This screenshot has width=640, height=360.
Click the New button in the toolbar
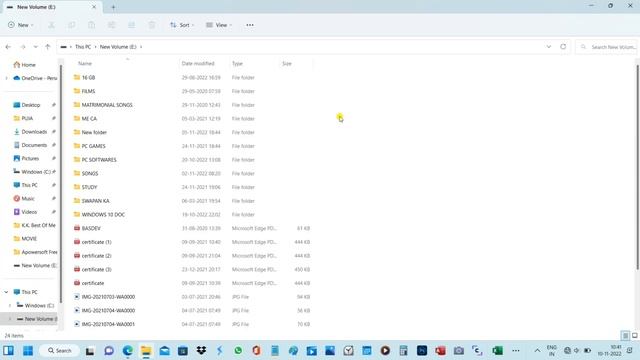tap(20, 25)
